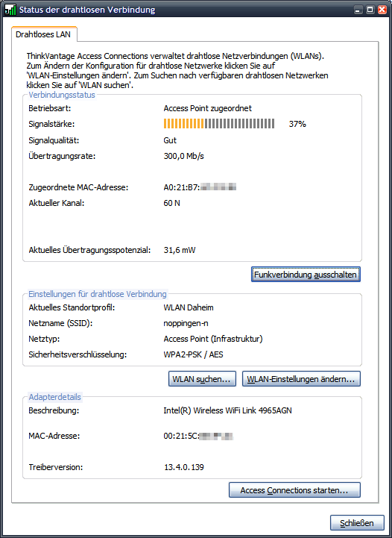Click the 37% signal value
The image size is (392, 538).
coord(297,124)
